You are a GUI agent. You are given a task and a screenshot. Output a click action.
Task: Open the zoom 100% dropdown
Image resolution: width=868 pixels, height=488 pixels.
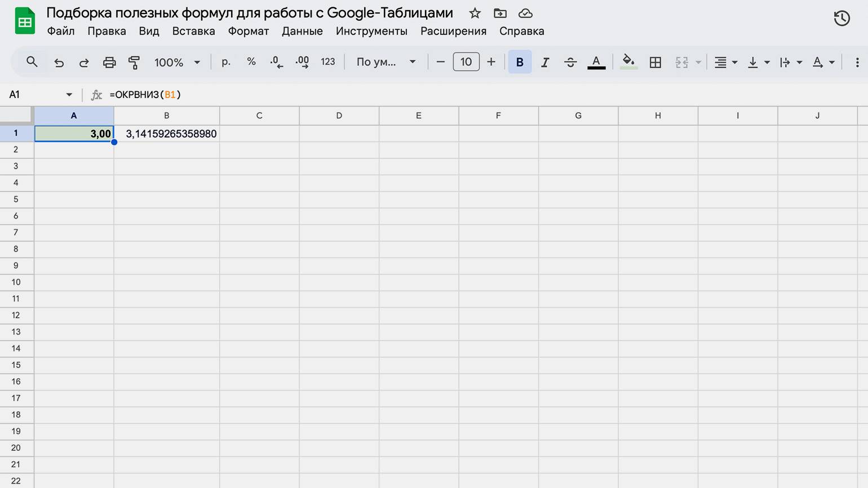(x=177, y=63)
